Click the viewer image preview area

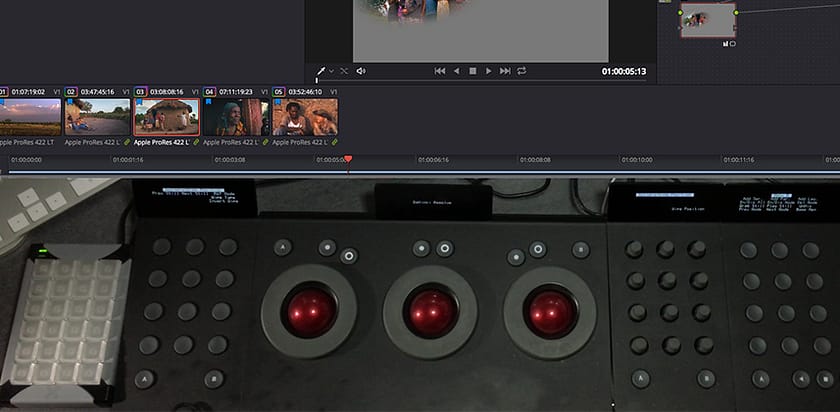[x=481, y=31]
